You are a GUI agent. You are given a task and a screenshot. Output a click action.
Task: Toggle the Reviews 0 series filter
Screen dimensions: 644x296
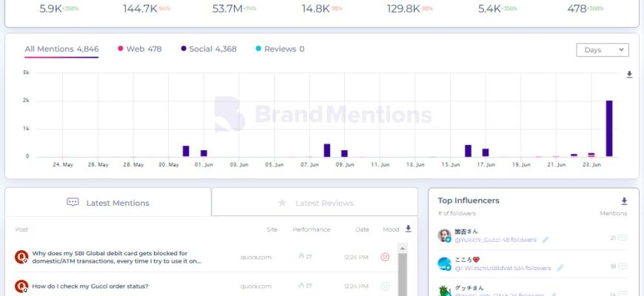click(x=279, y=49)
